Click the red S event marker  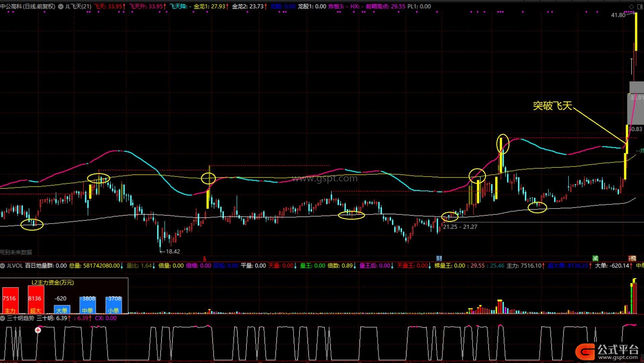[204, 259]
